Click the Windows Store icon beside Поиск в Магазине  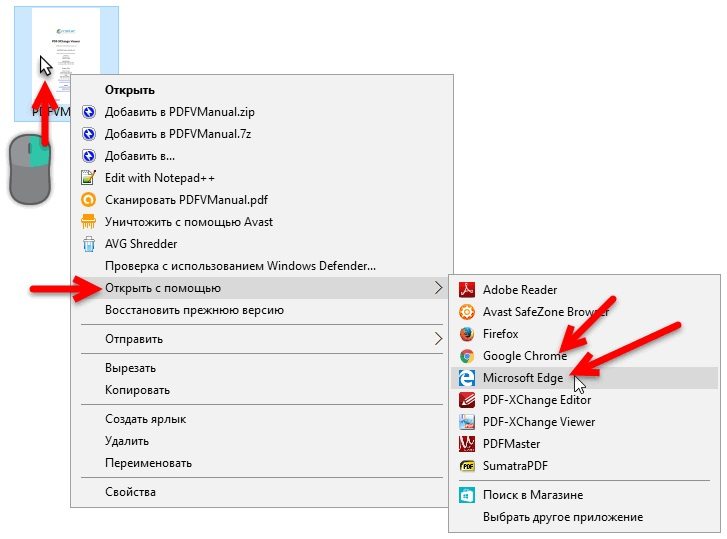click(467, 495)
